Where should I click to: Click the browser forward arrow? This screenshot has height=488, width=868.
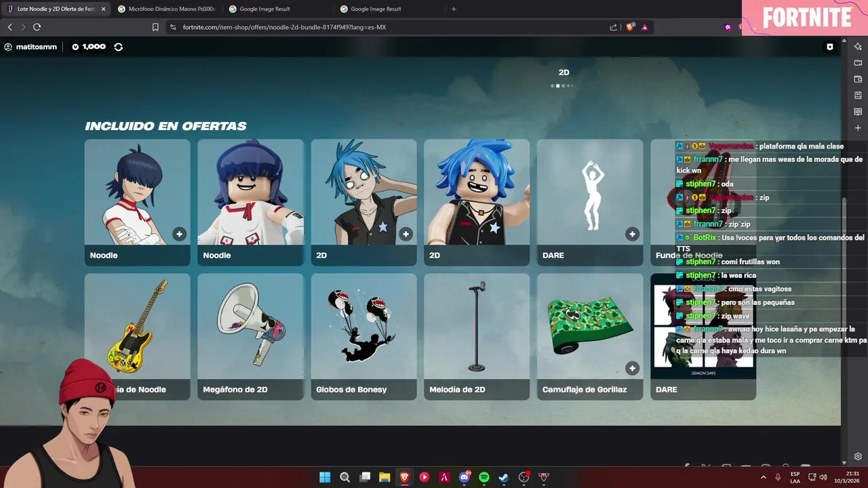23,27
